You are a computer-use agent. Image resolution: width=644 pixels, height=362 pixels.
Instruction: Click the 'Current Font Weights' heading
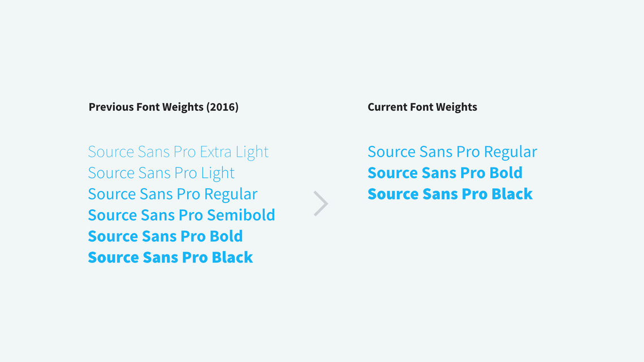pyautogui.click(x=422, y=107)
